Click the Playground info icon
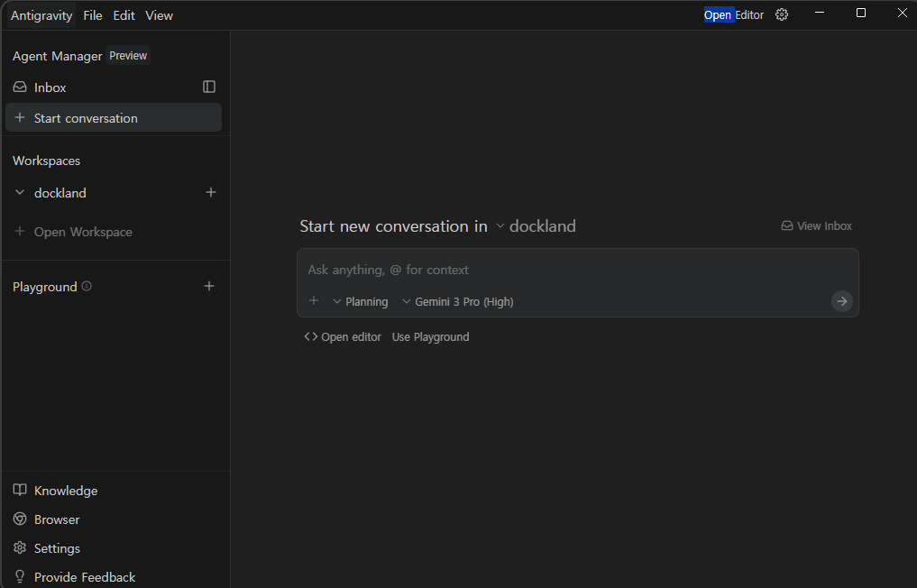The height and width of the screenshot is (588, 917). (x=87, y=286)
